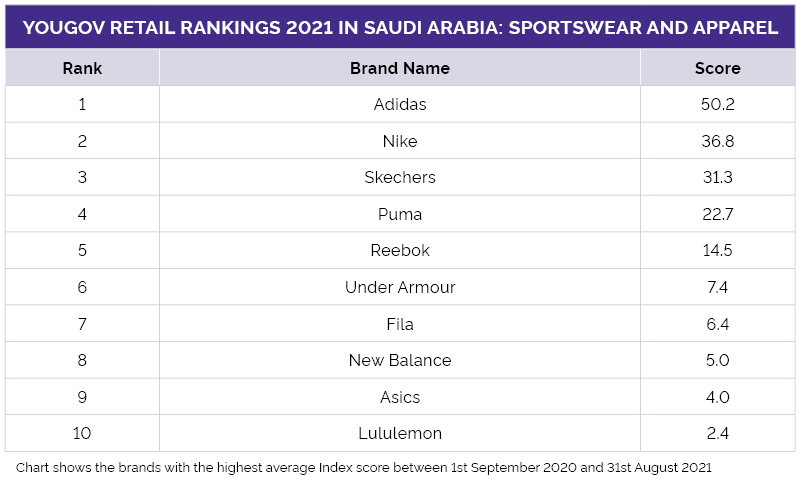Click the New Balance brand cell
This screenshot has height=487, width=800.
400,360
